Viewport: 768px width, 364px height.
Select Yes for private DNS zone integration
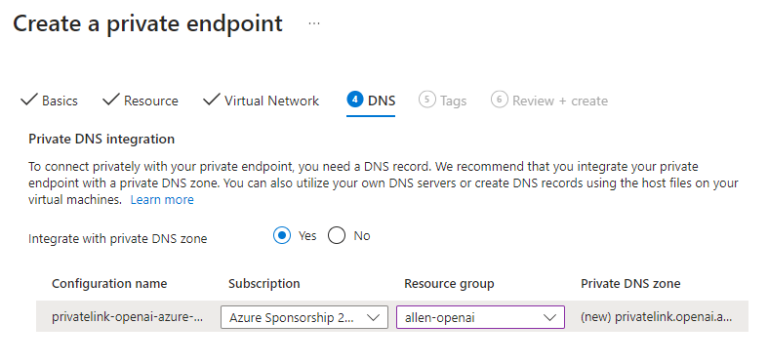[x=282, y=236]
